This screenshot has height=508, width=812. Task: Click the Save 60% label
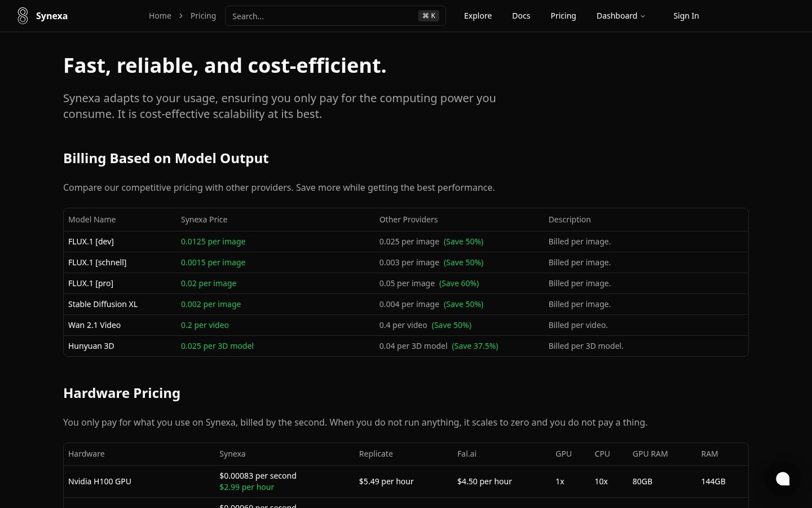coord(459,283)
